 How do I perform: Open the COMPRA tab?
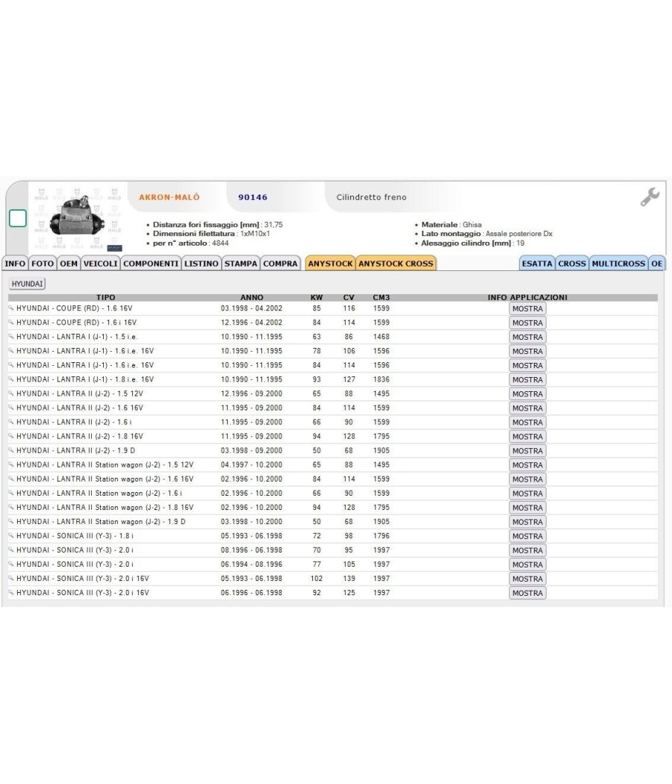[281, 264]
